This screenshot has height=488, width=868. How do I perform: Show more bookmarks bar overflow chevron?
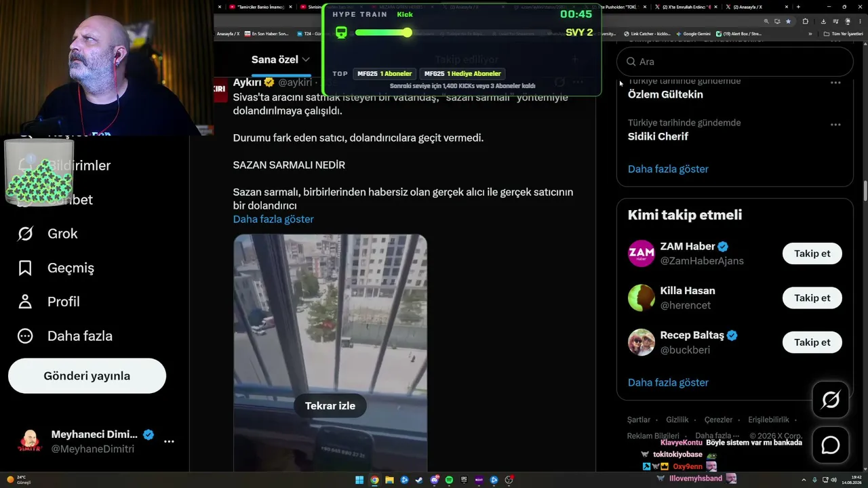click(810, 34)
